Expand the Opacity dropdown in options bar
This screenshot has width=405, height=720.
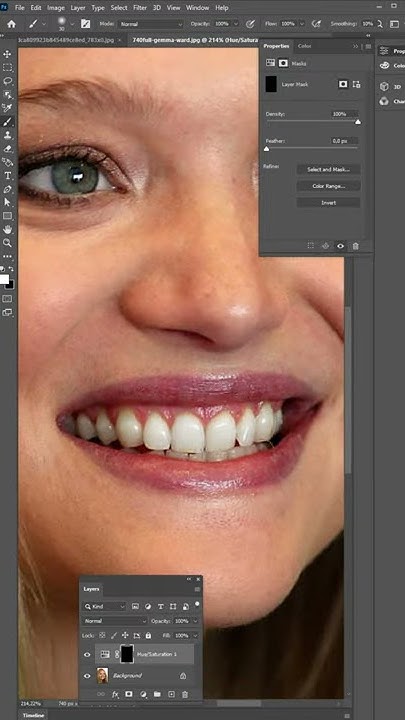(x=236, y=24)
